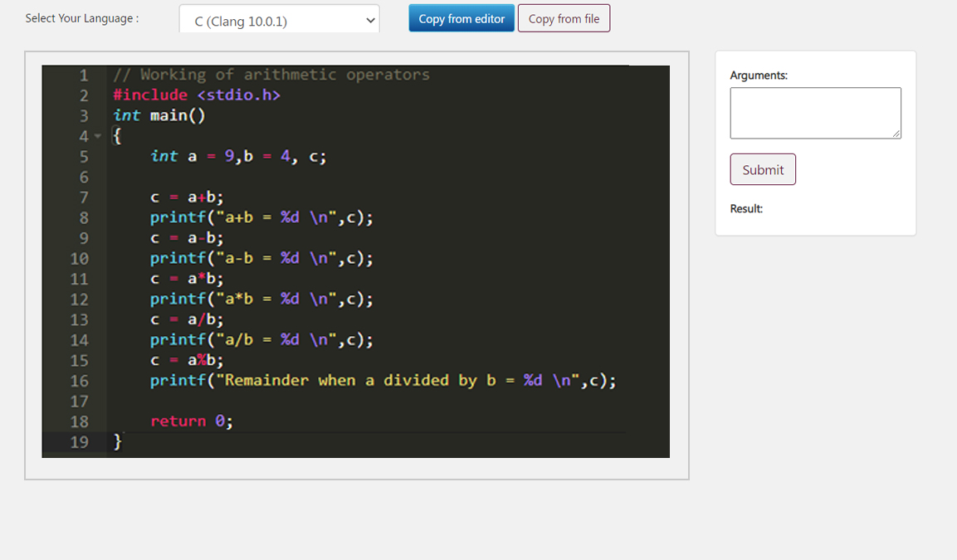Click the Arguments box resize handle
Viewport: 957px width, 560px height.
point(896,134)
